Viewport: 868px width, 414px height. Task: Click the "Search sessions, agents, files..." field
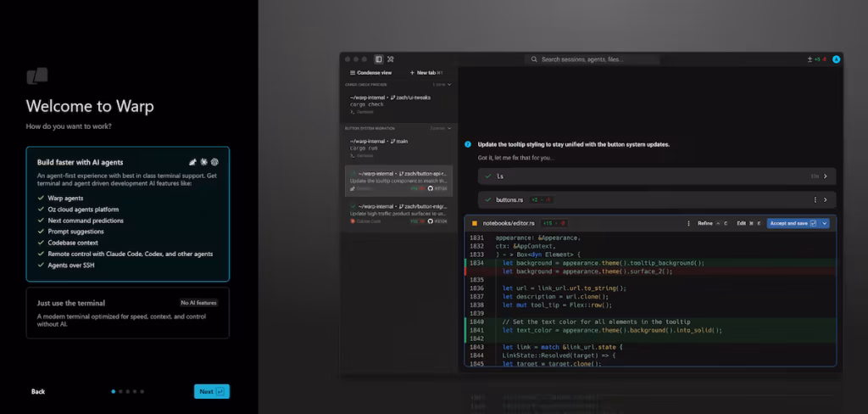pos(593,59)
